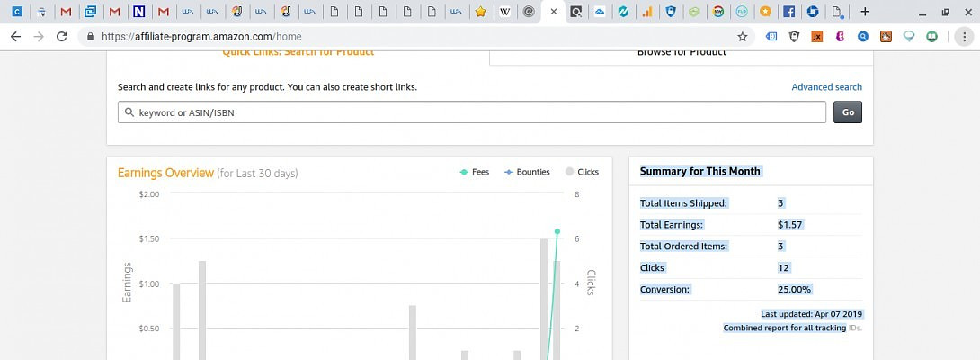Bookmark this page with the star icon
Viewport: 980px width, 360px height.
[x=742, y=37]
